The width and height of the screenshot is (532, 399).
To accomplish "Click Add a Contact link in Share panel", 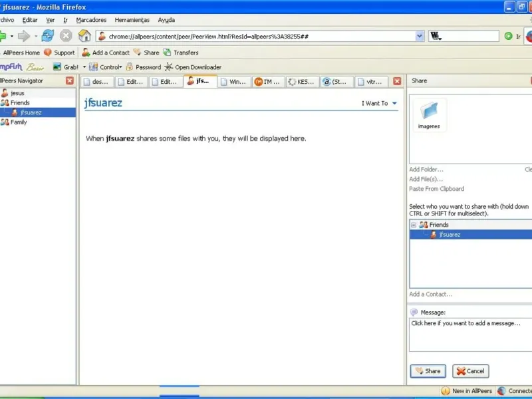I will click(430, 294).
